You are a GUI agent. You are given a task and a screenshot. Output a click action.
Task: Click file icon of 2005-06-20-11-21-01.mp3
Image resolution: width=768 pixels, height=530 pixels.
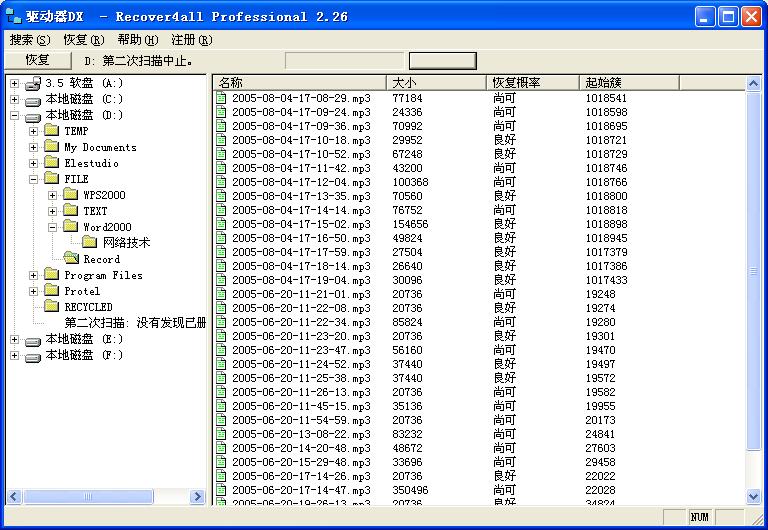click(x=222, y=295)
